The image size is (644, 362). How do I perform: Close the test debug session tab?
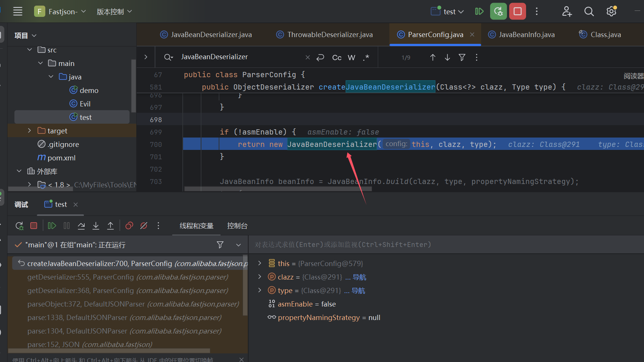[x=76, y=205]
